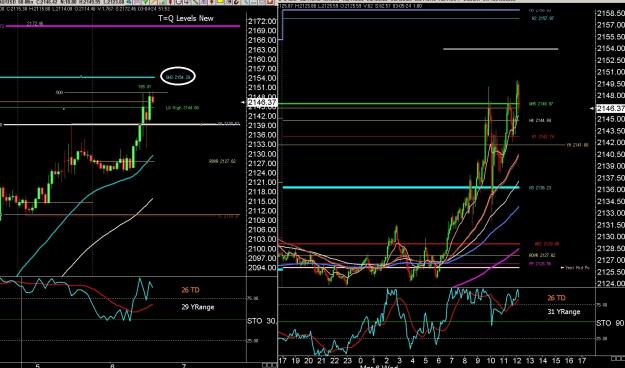The image size is (625, 368).
Task: Click 2158.50 on the right chart price axis
Action: click(x=611, y=14)
